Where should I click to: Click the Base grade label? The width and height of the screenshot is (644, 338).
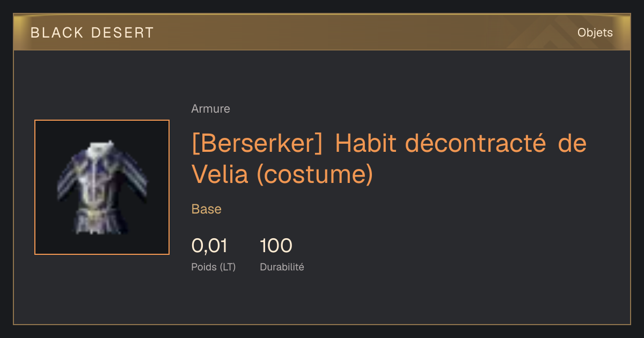(x=206, y=209)
